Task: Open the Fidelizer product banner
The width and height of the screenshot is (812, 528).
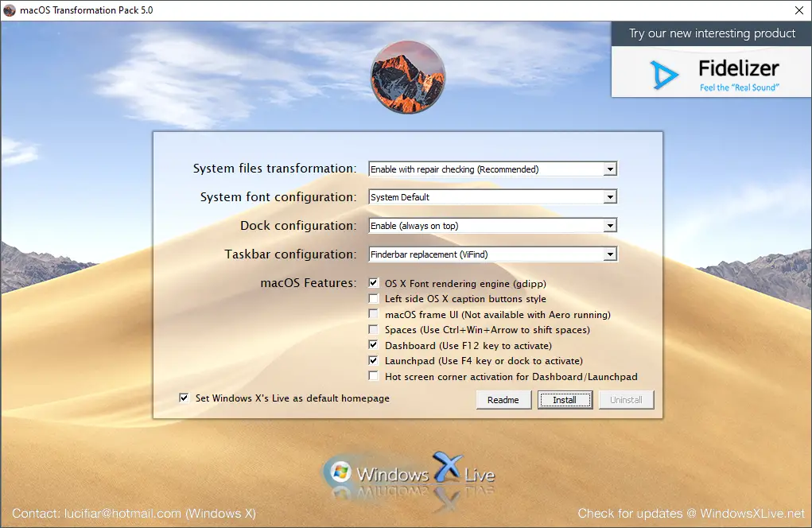Action: coord(711,72)
